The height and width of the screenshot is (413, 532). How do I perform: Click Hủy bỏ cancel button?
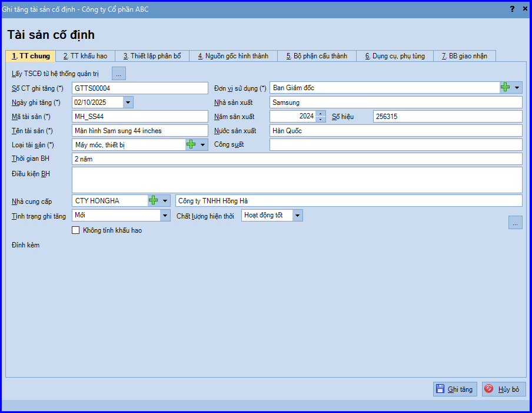[x=504, y=389]
